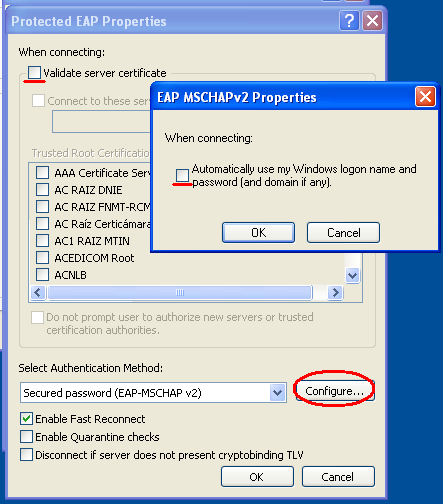Cancel the EAP MSCHAPv2 Properties dialog
The image size is (443, 504).
click(x=343, y=233)
